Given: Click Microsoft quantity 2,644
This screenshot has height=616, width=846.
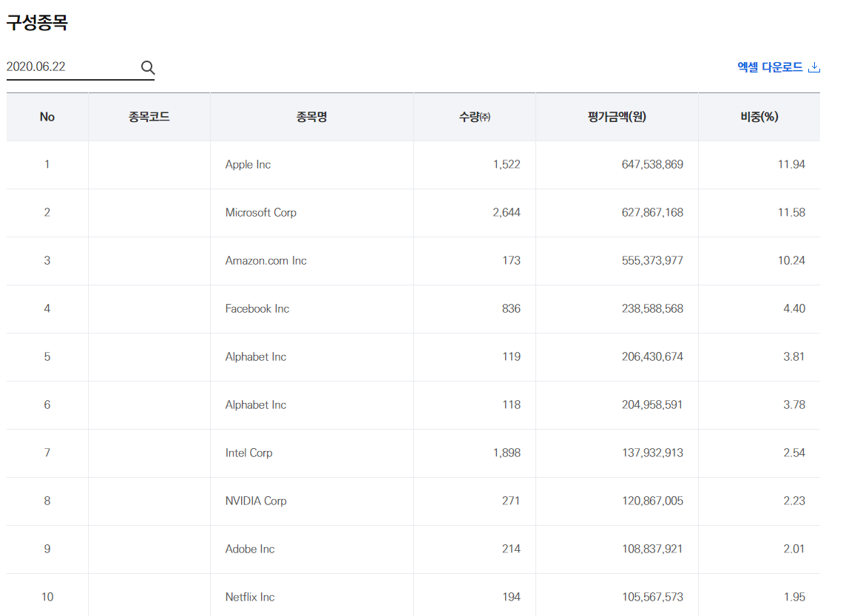Looking at the screenshot, I should pos(507,212).
